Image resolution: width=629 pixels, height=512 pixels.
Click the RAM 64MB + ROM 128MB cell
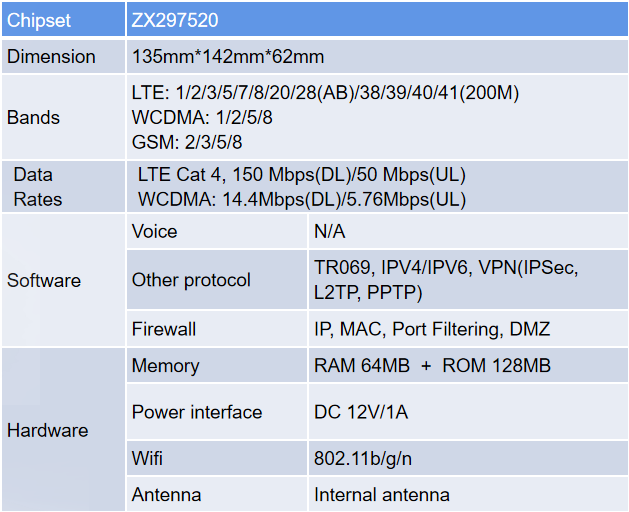pos(468,365)
